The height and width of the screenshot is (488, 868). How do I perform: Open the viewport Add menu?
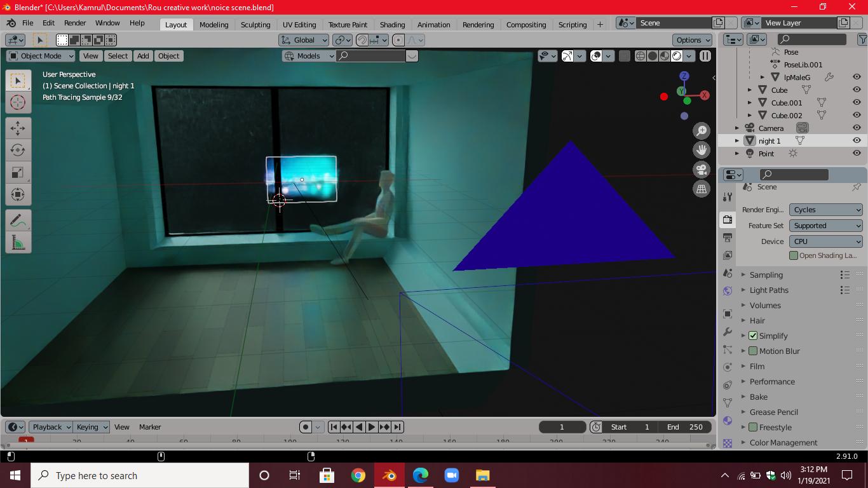click(143, 56)
